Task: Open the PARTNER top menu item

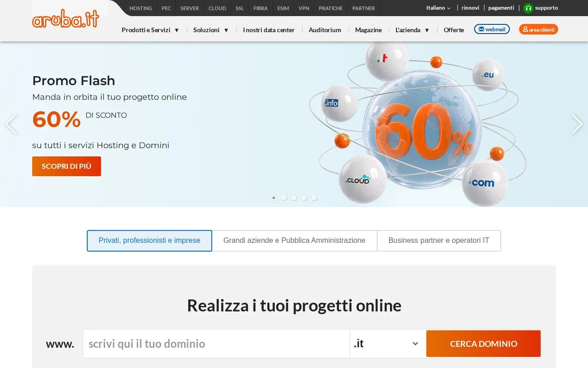Action: point(364,8)
